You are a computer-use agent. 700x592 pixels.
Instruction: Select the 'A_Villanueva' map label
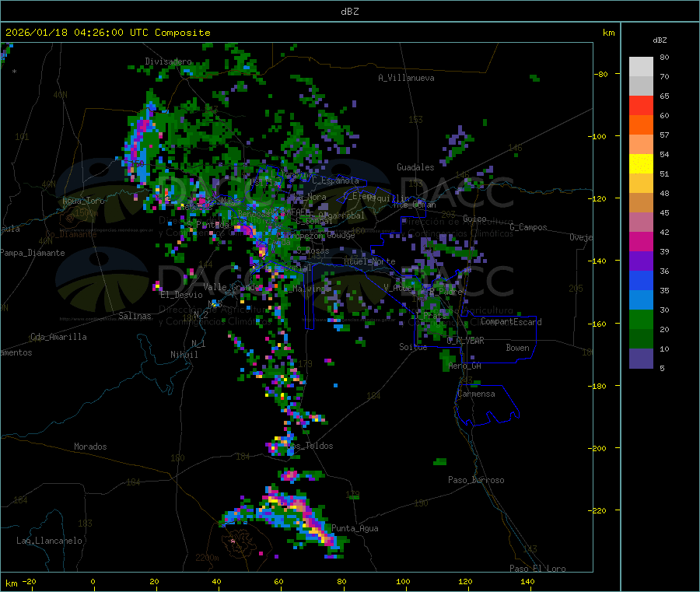[x=406, y=78]
